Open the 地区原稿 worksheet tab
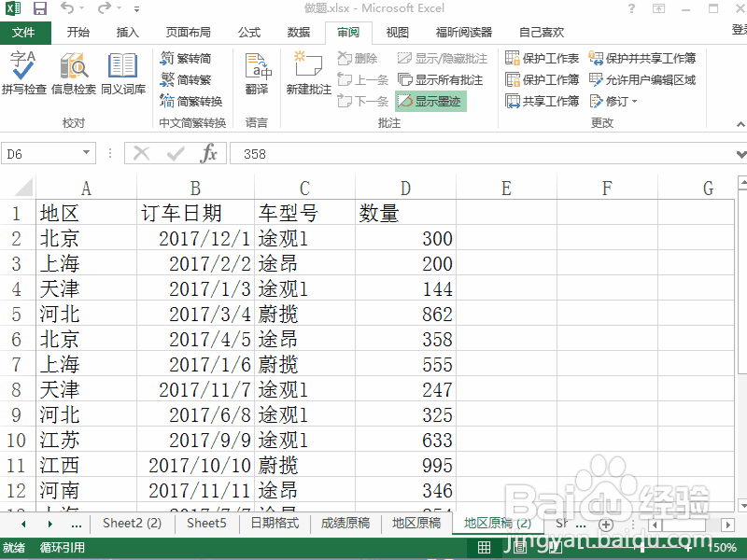This screenshot has width=747, height=560. [x=416, y=524]
